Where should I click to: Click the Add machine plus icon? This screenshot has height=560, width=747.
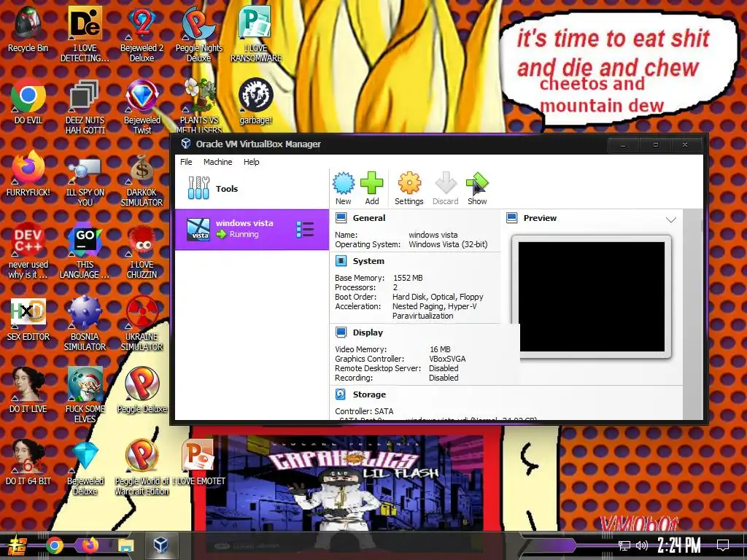click(x=371, y=183)
